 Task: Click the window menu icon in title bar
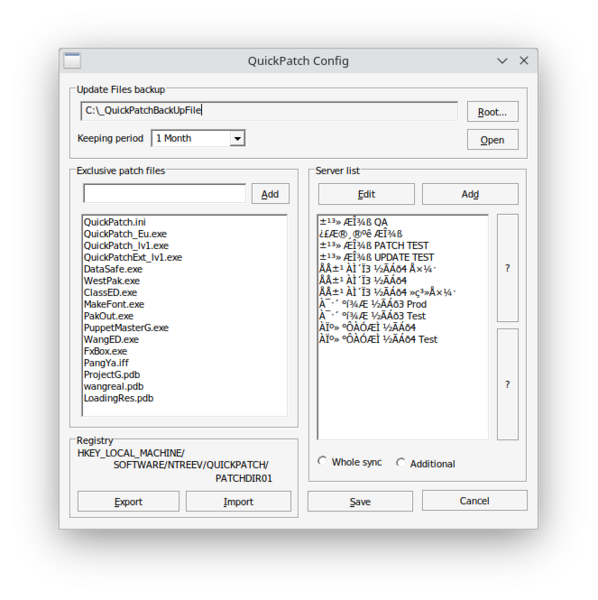tap(72, 60)
